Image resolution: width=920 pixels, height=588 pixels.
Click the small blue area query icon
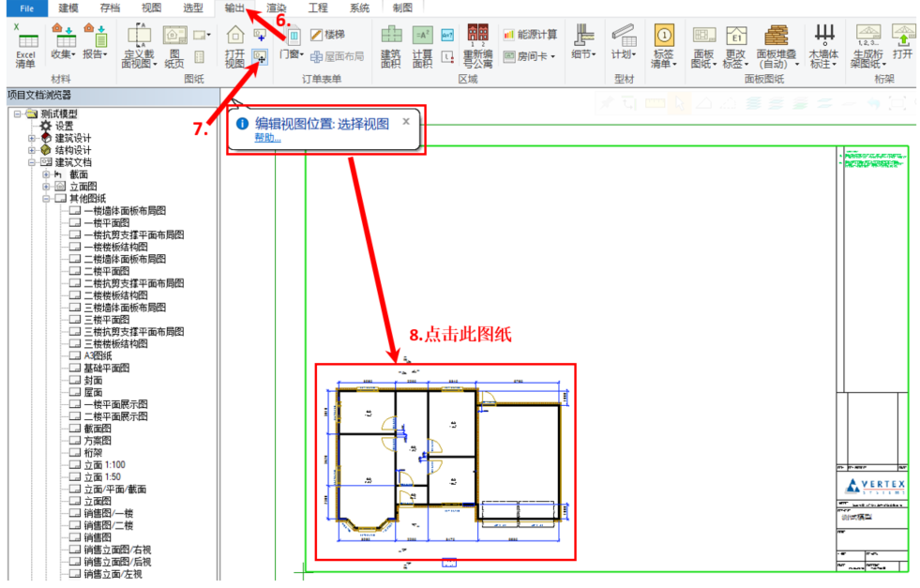coord(447,35)
